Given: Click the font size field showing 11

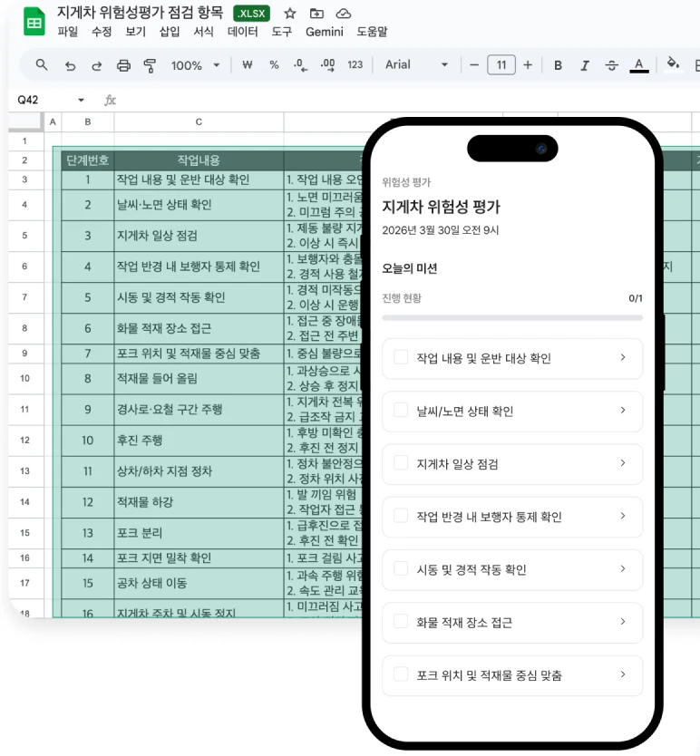Looking at the screenshot, I should coord(501,64).
